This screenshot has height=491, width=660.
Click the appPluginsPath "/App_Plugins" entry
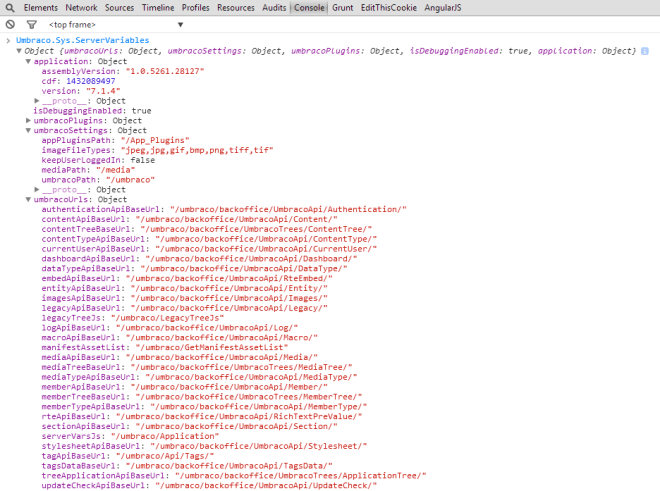click(x=115, y=140)
